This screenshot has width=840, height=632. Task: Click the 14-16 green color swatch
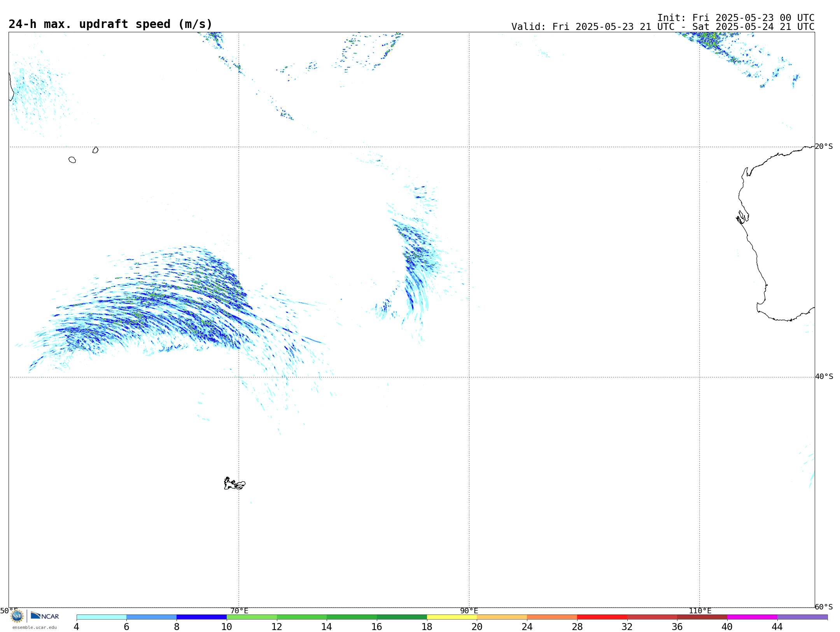[x=352, y=617]
